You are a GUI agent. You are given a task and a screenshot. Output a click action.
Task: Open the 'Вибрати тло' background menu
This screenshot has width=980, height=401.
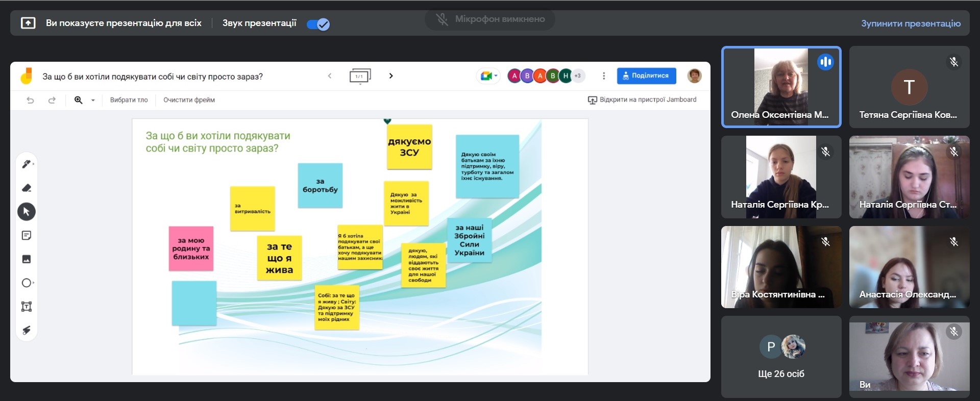pyautogui.click(x=129, y=100)
